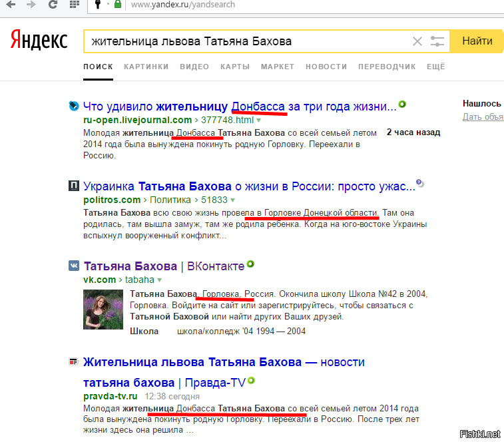Select the Поиск tab
Image resolution: width=504 pixels, height=442 pixels.
tap(98, 67)
